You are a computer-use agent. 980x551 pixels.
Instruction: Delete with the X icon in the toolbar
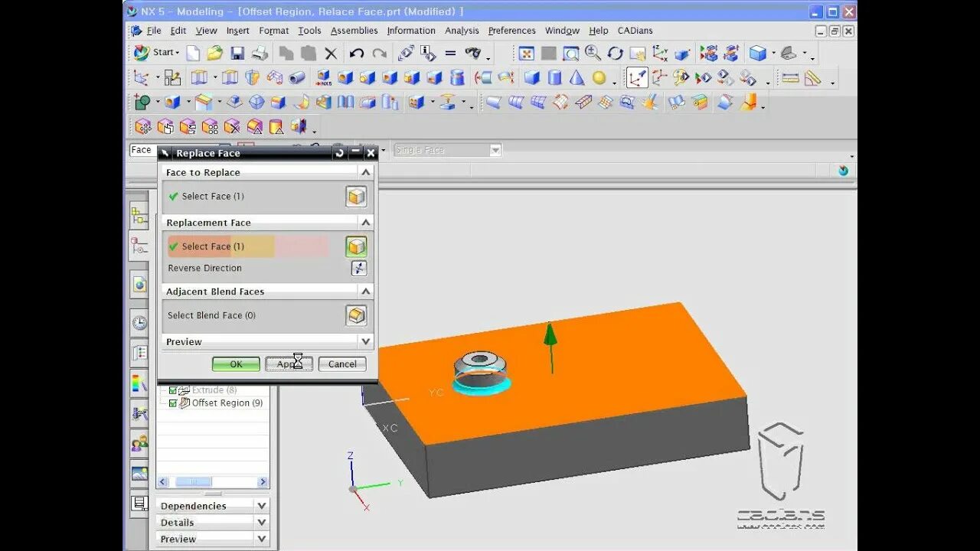(331, 53)
